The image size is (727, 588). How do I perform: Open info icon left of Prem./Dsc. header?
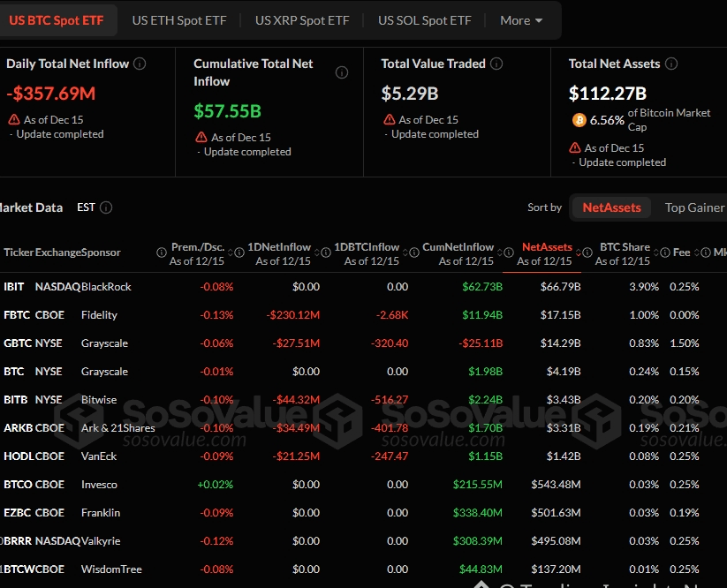[162, 253]
